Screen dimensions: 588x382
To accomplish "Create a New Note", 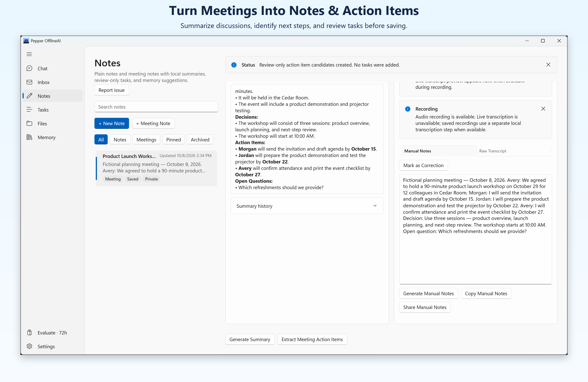I will [111, 123].
